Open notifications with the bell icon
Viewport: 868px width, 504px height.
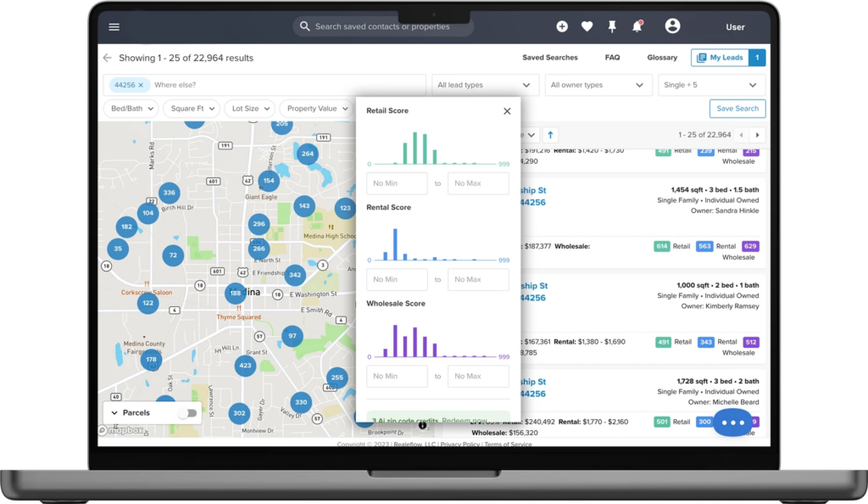(637, 26)
